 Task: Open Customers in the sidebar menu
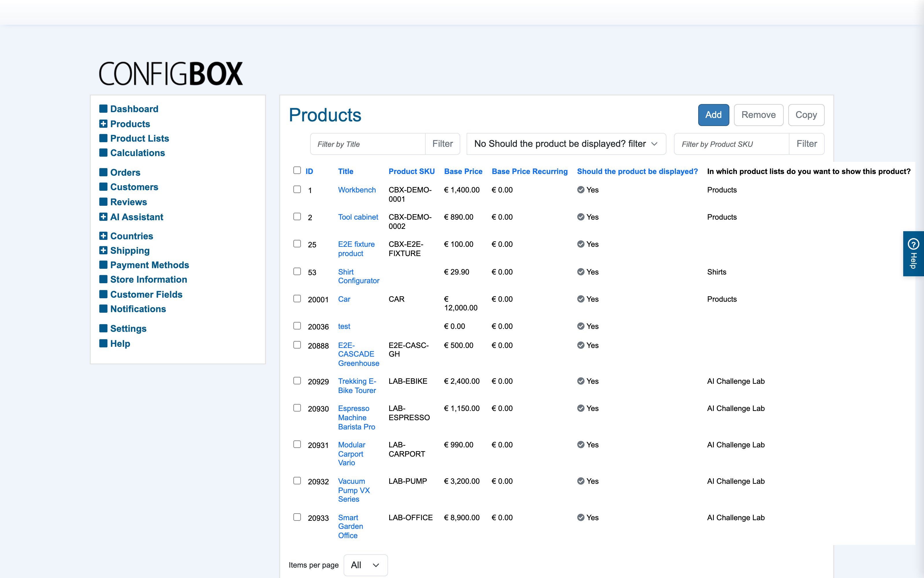(x=134, y=187)
